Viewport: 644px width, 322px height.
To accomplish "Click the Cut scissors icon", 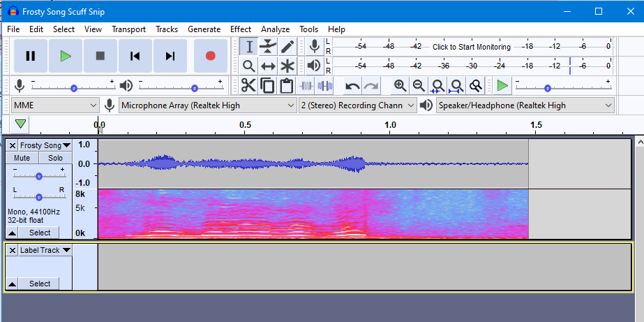I will pyautogui.click(x=248, y=86).
